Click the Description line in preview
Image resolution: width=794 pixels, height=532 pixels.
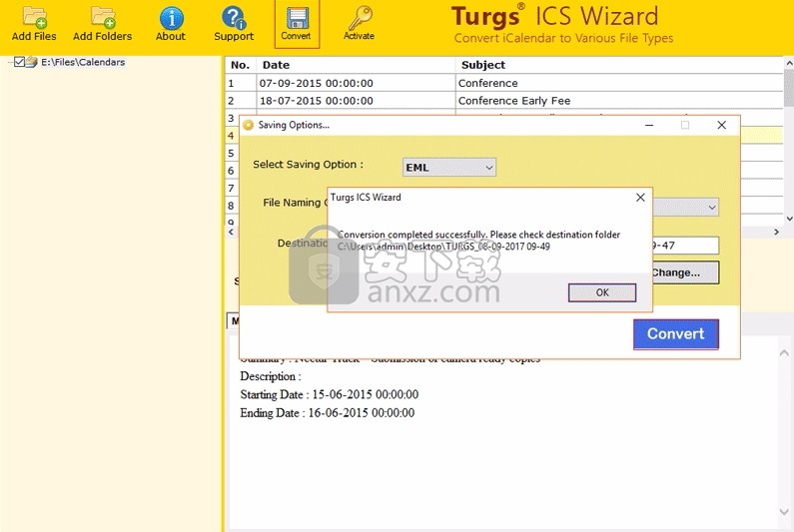271,376
